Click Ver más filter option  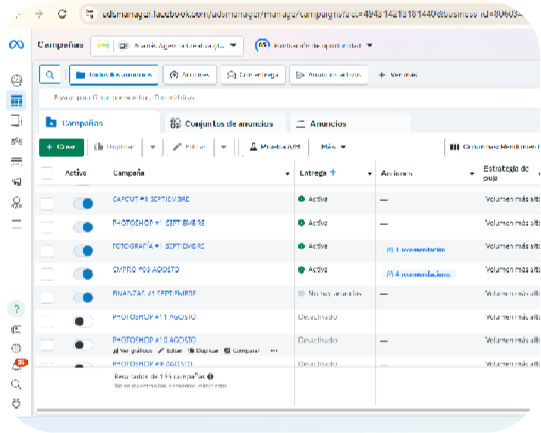click(398, 75)
